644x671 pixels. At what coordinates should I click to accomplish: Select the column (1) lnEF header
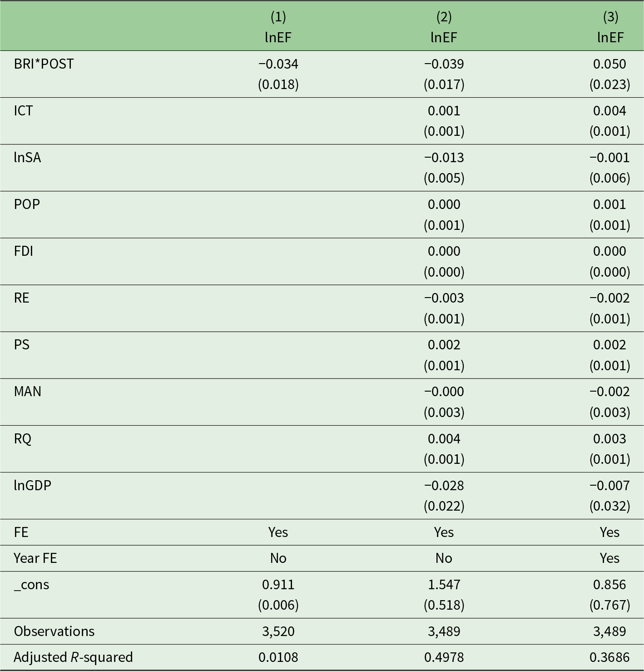coord(278,27)
